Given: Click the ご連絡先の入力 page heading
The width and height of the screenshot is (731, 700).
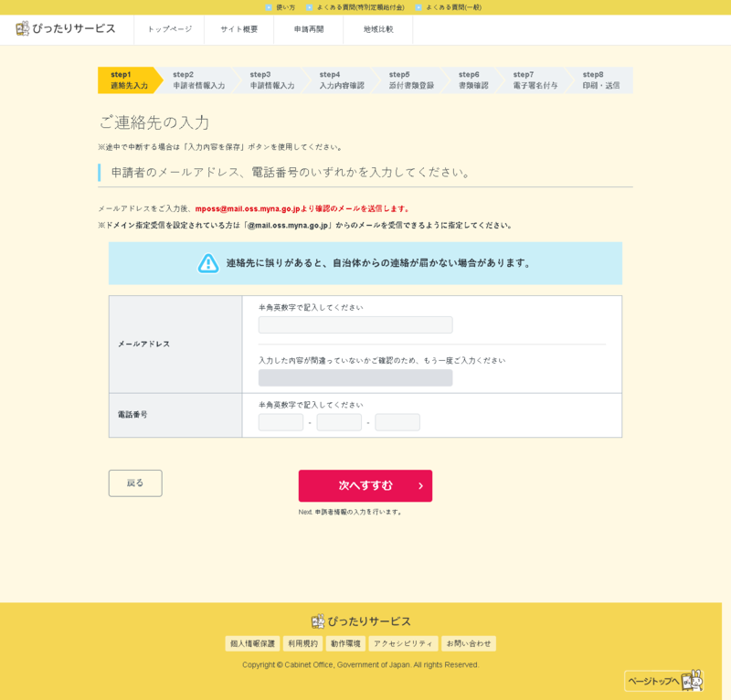Looking at the screenshot, I should 154,122.
